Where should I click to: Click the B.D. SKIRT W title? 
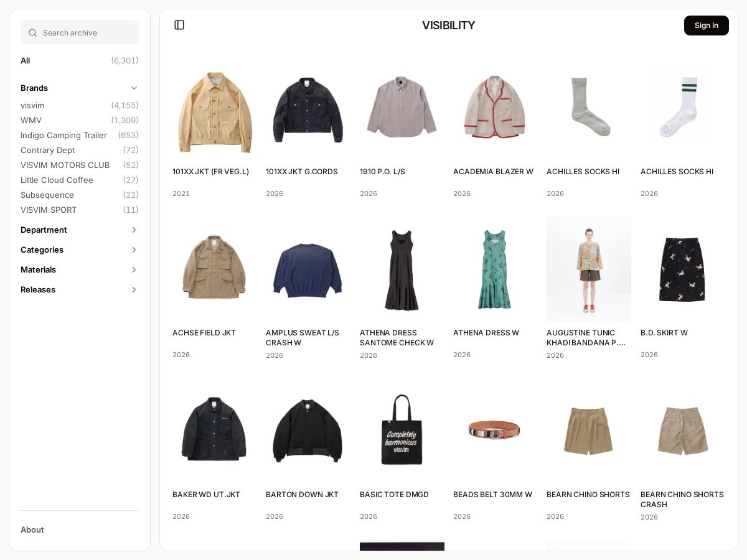coord(664,333)
